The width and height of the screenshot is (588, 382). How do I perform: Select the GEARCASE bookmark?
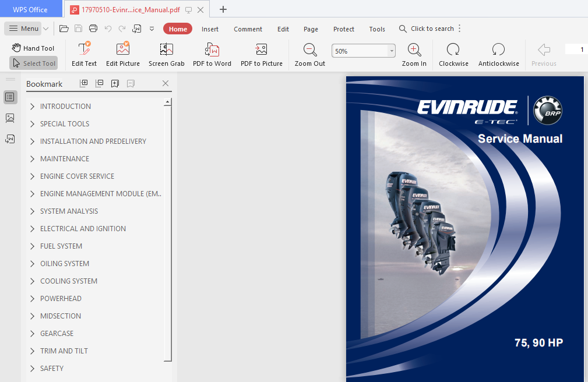tap(57, 334)
